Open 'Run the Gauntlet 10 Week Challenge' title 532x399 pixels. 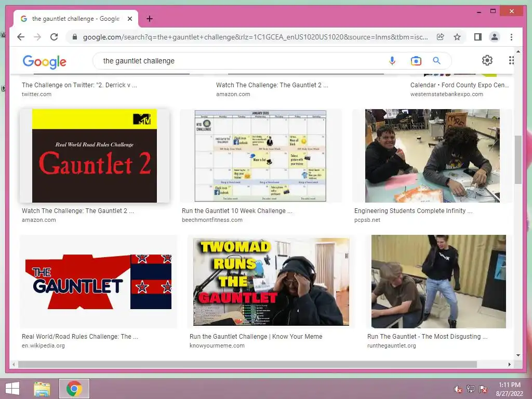[x=237, y=211]
